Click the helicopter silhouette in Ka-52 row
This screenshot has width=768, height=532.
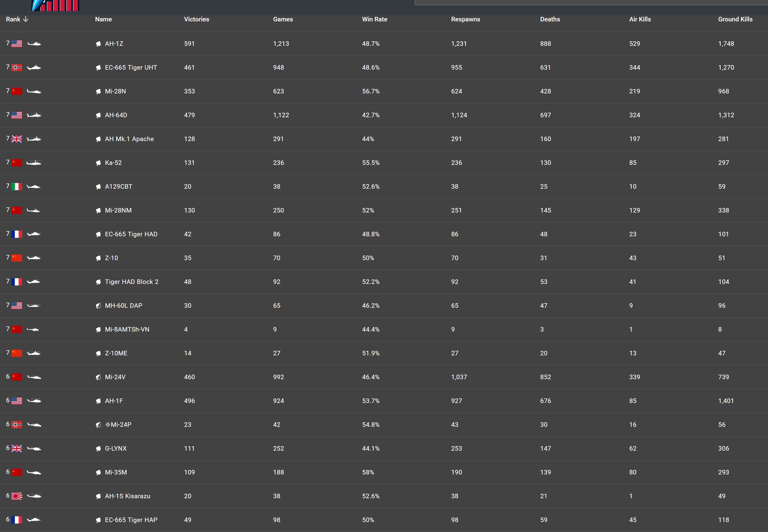coord(34,163)
